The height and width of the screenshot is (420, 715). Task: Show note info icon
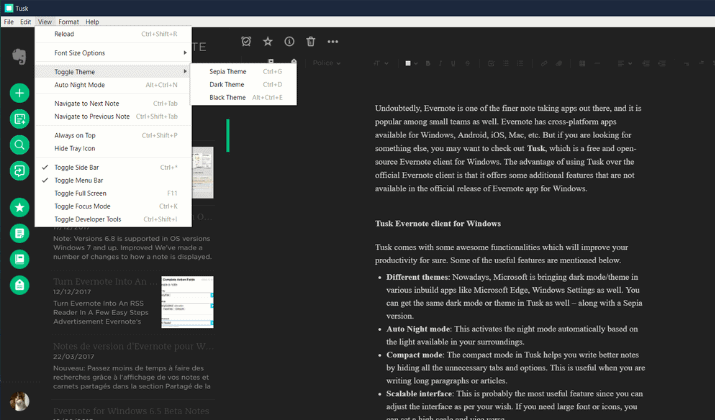pyautogui.click(x=289, y=41)
